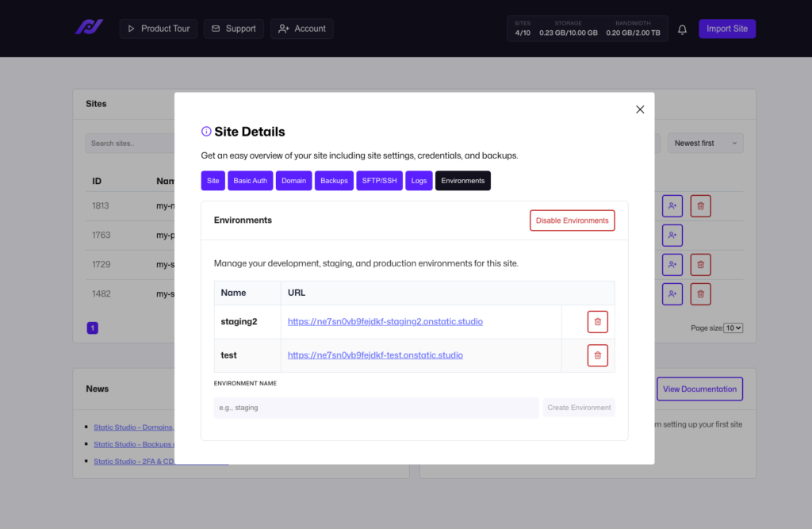The height and width of the screenshot is (529, 812).
Task: Click the trash icon for site 1482
Action: (700, 293)
